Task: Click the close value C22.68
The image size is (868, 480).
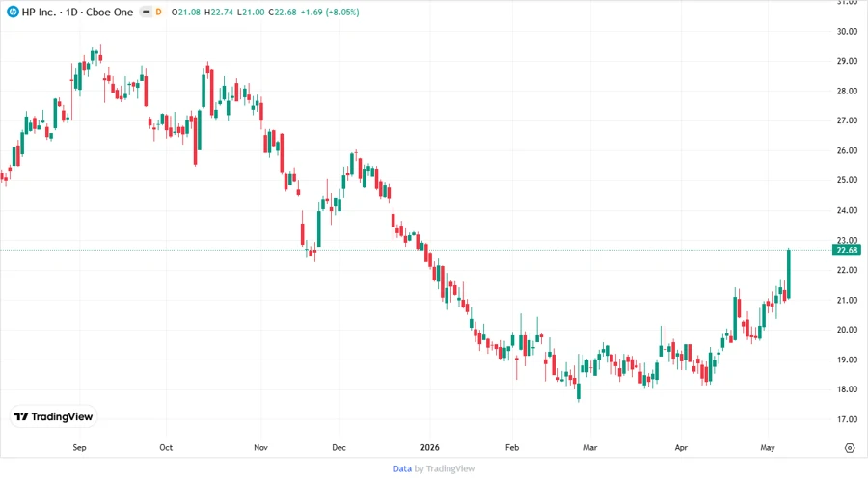Action: (283, 12)
